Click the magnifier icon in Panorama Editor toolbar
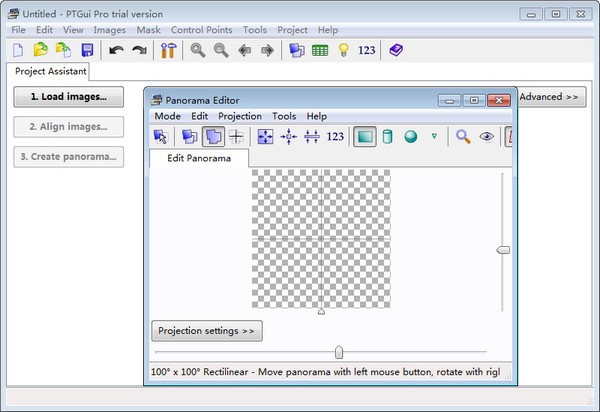 [x=463, y=137]
